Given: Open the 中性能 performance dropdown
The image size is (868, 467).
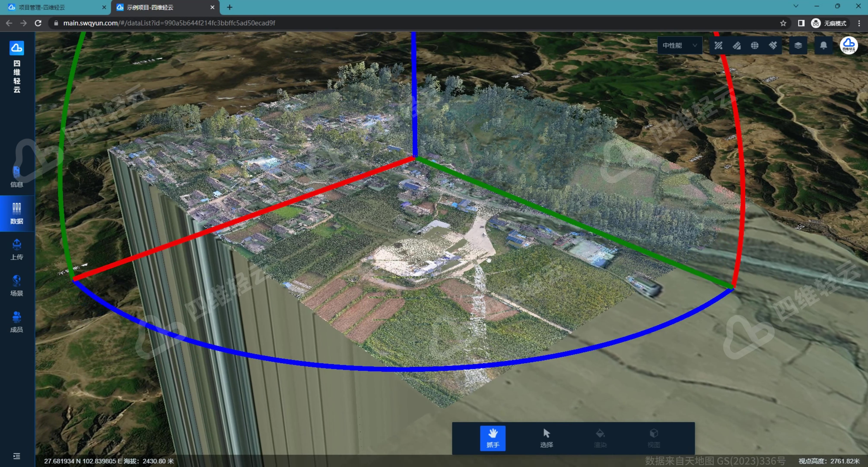Looking at the screenshot, I should 680,45.
